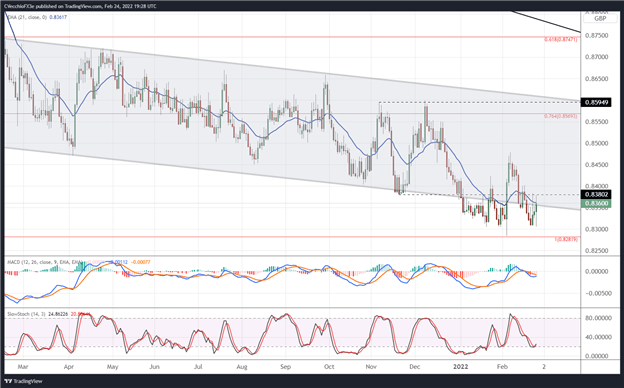Click the 0.85949 black price label
Image resolution: width=624 pixels, height=388 pixels.
coord(596,102)
